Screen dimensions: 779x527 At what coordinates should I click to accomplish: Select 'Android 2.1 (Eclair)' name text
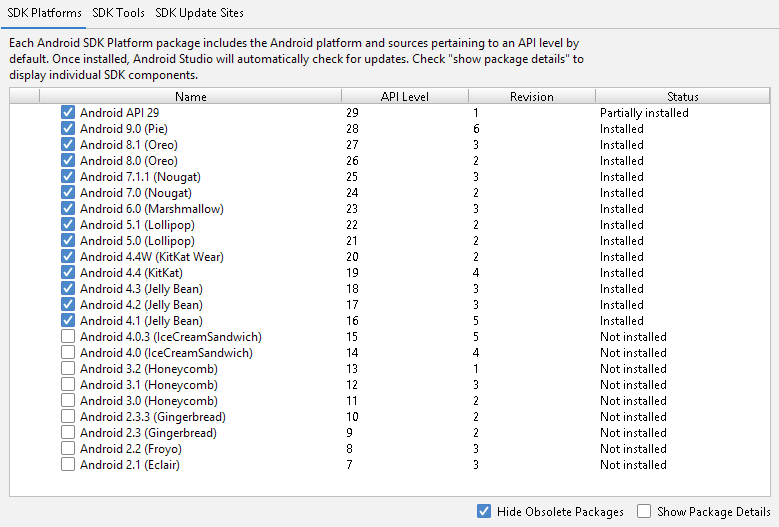130,465
